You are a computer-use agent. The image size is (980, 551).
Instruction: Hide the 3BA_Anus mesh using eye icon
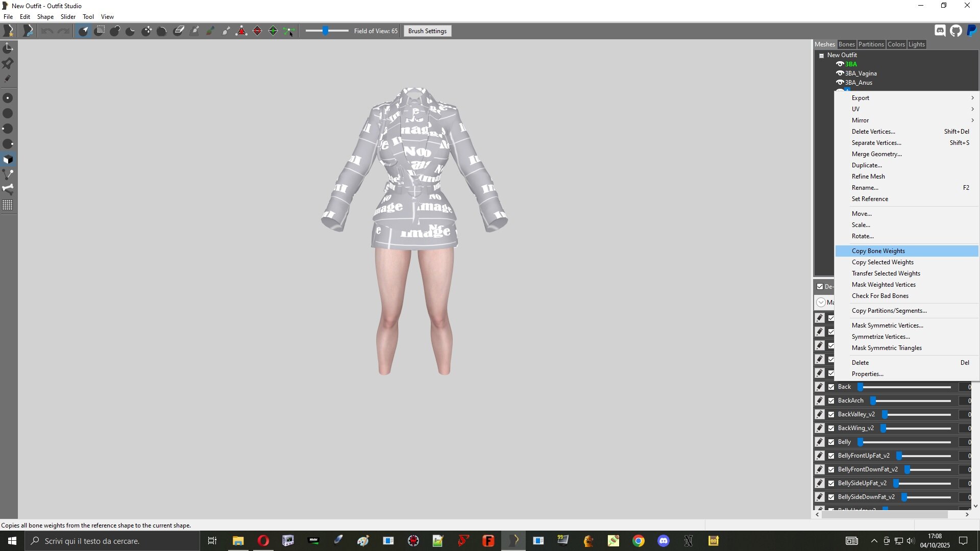pos(840,82)
